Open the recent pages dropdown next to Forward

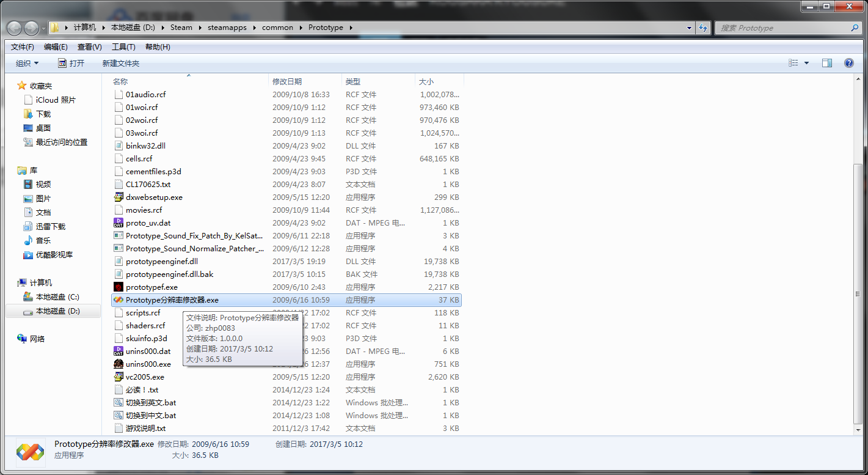point(44,28)
